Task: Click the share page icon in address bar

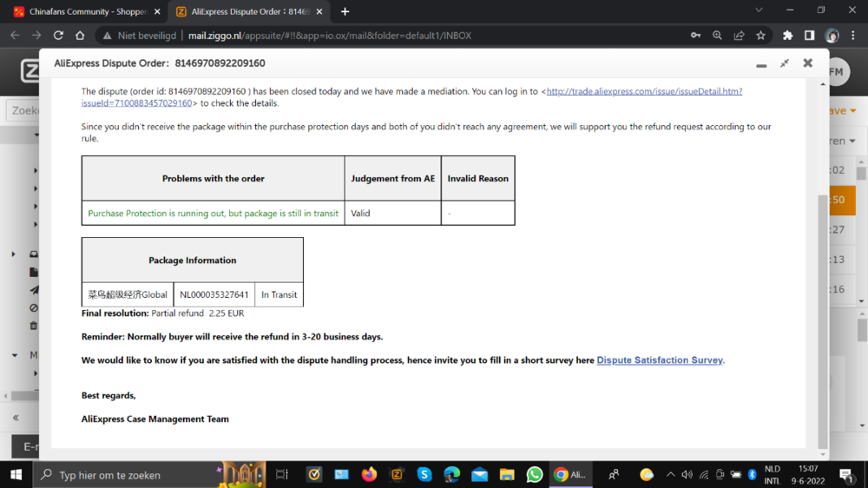Action: [740, 36]
